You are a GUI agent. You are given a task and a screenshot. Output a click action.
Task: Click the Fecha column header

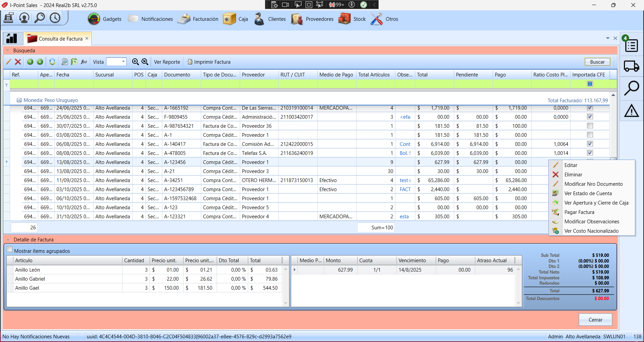point(74,75)
